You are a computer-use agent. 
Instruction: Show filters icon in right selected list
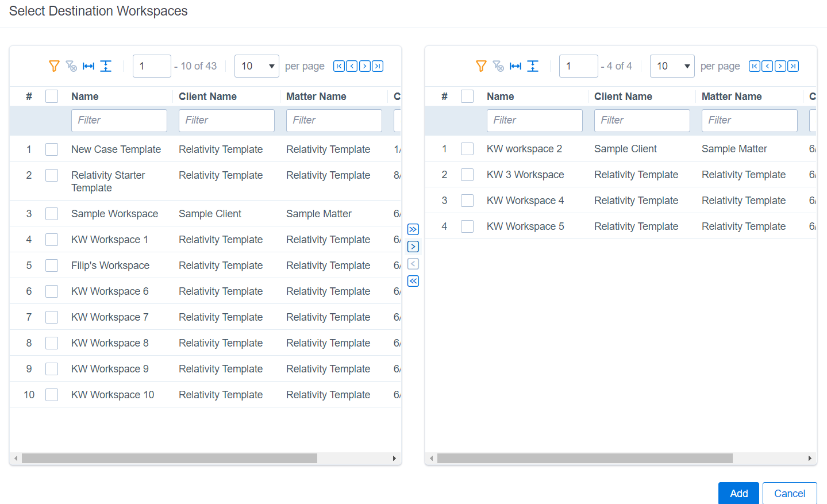click(481, 66)
